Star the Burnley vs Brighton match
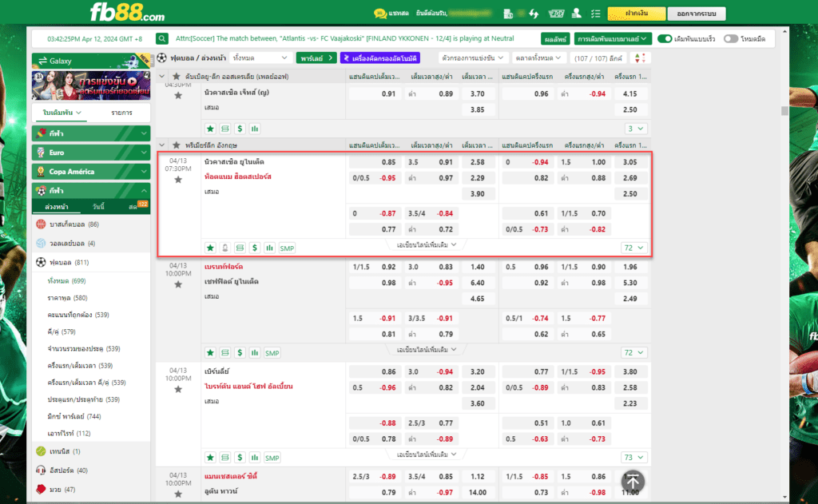Viewport: 818px width, 504px height. tap(178, 389)
